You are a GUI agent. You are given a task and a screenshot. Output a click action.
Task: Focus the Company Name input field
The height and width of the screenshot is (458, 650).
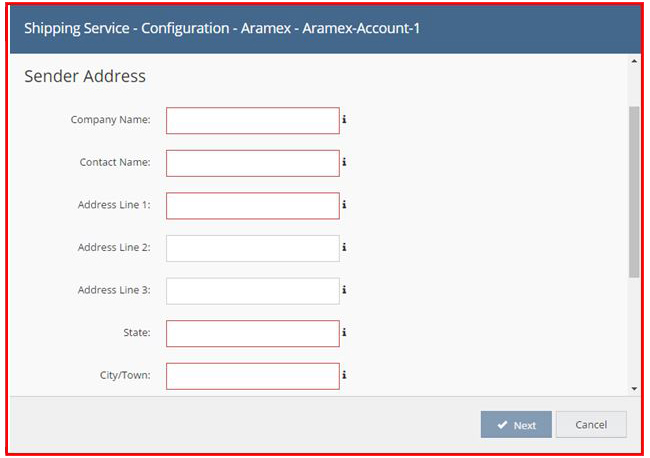(x=253, y=121)
